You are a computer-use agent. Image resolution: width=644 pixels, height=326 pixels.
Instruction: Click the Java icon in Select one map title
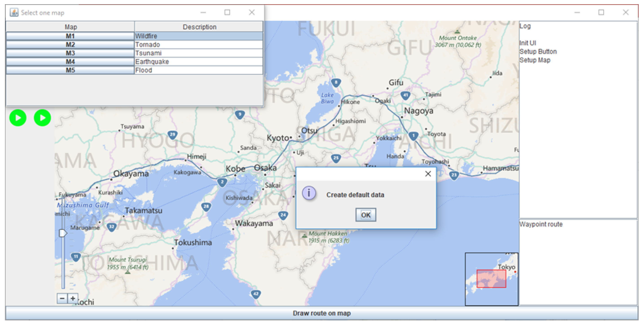(x=14, y=12)
